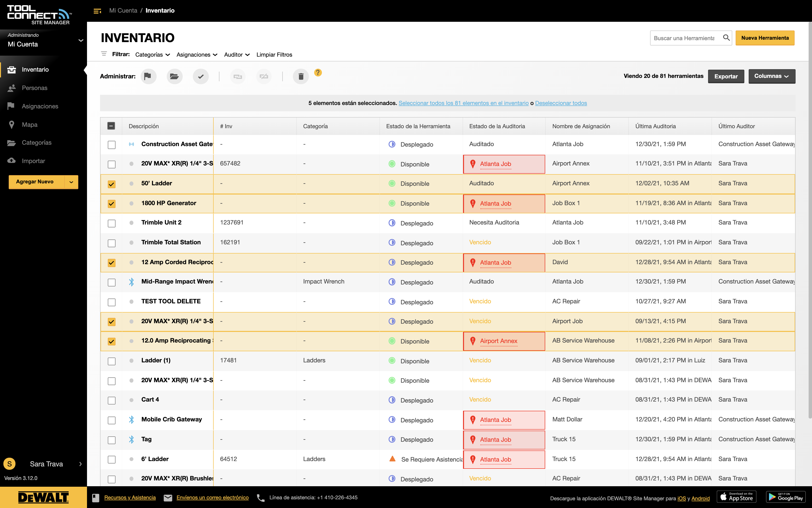Uncheck the 12 Amp Corded Reciprocating row checkbox
Image resolution: width=812 pixels, height=508 pixels.
(x=111, y=263)
